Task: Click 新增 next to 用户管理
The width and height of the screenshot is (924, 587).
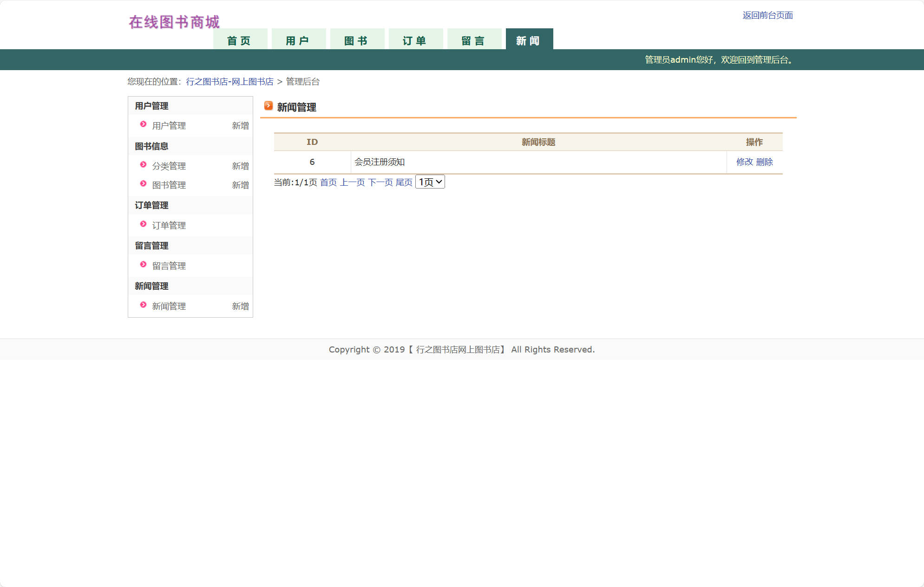Action: click(240, 125)
